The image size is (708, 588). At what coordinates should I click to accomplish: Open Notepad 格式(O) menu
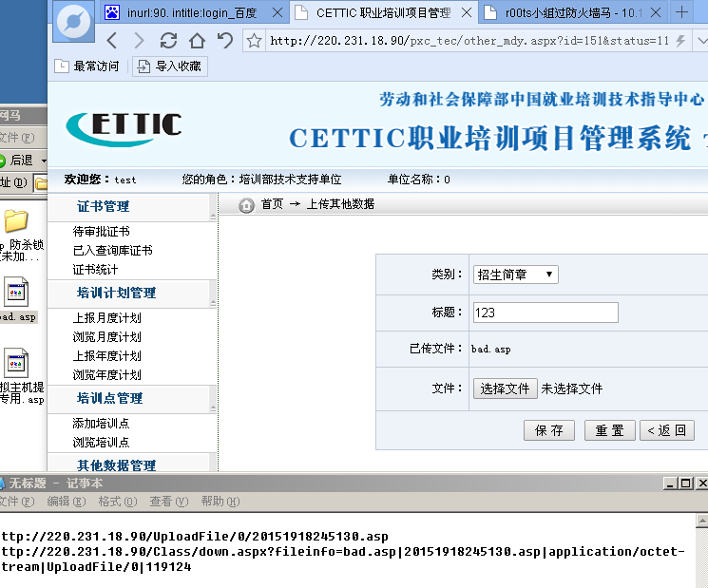coord(118,502)
